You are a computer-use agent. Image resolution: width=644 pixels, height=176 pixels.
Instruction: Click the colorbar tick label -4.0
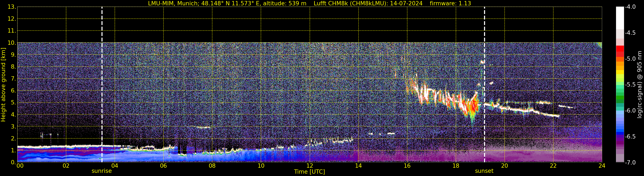tap(631, 7)
